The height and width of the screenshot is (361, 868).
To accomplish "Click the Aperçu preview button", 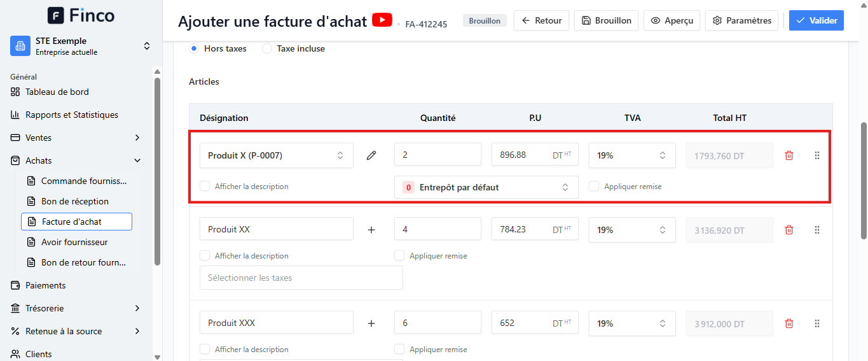I will pos(672,20).
